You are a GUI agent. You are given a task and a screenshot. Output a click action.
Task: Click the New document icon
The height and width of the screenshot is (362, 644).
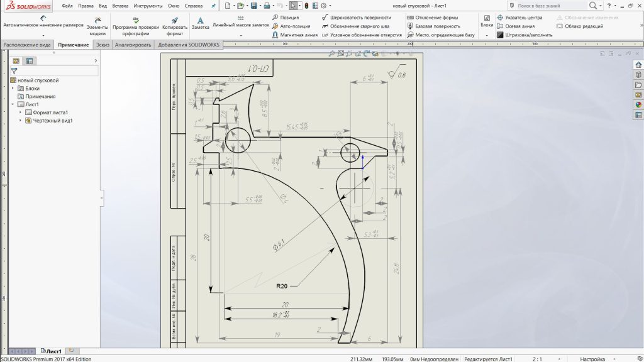tap(228, 6)
